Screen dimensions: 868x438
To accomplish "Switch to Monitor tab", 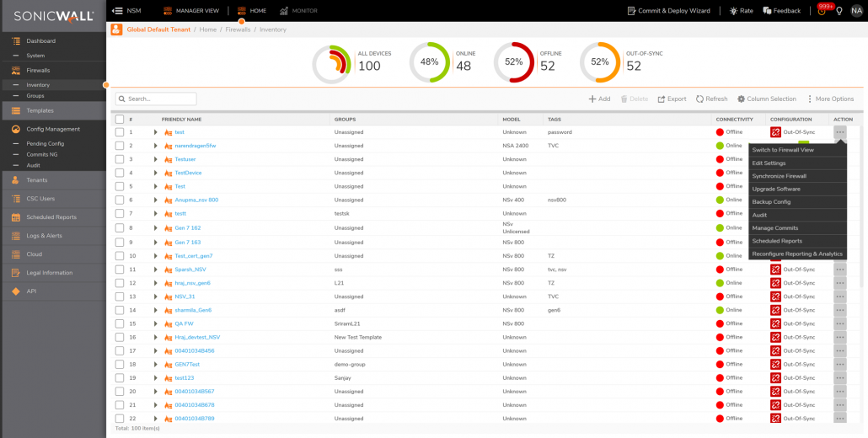I will click(297, 10).
